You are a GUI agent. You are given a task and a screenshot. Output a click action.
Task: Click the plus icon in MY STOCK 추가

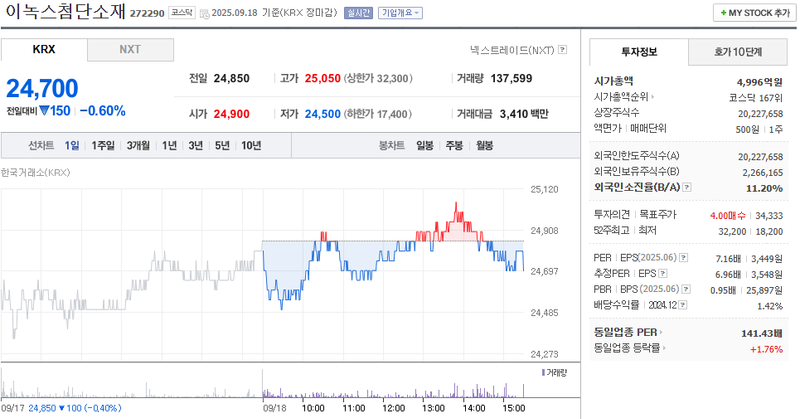723,13
